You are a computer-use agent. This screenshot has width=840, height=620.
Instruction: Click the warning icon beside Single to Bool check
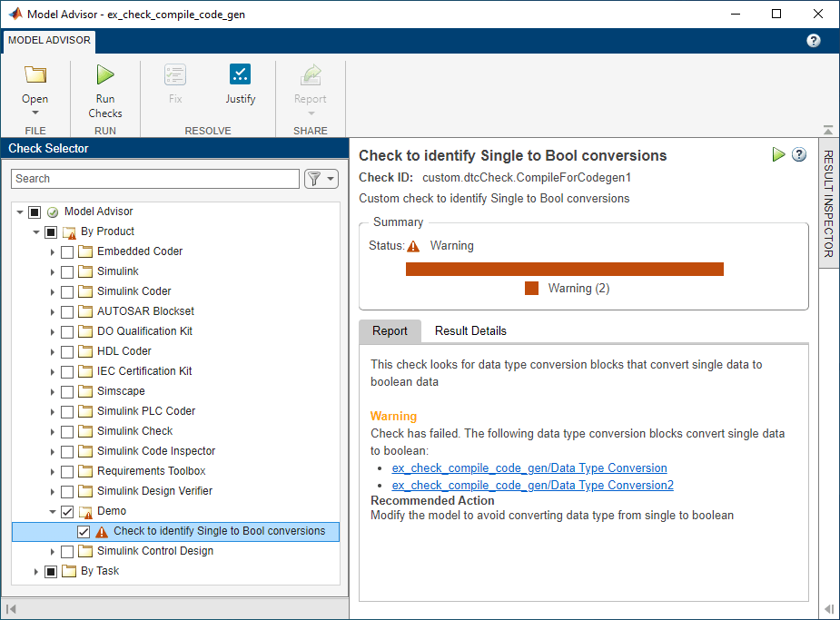[102, 531]
